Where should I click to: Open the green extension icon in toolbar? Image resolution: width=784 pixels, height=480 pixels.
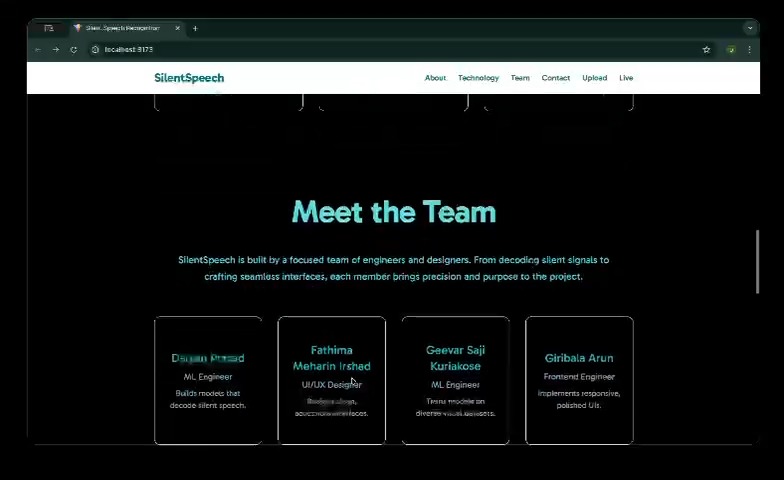(731, 50)
